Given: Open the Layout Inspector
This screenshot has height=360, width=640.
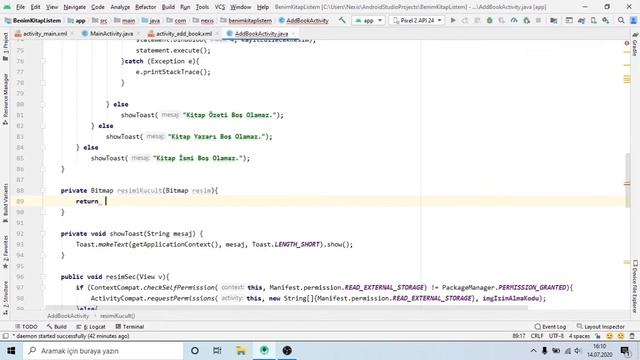Looking at the screenshot, I should 600,327.
